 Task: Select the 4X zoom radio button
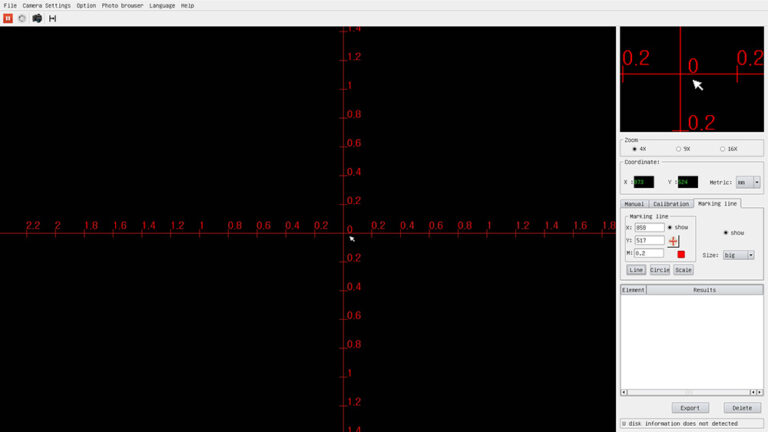pyautogui.click(x=635, y=149)
